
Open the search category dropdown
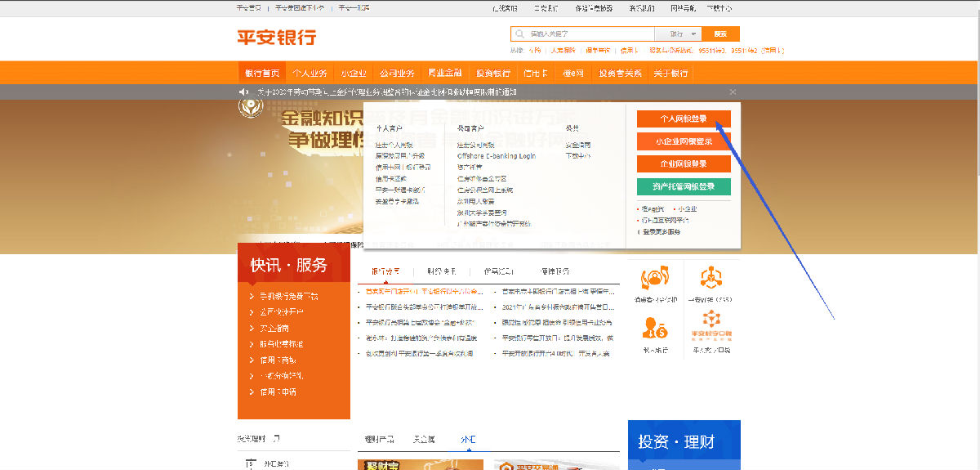(x=679, y=34)
